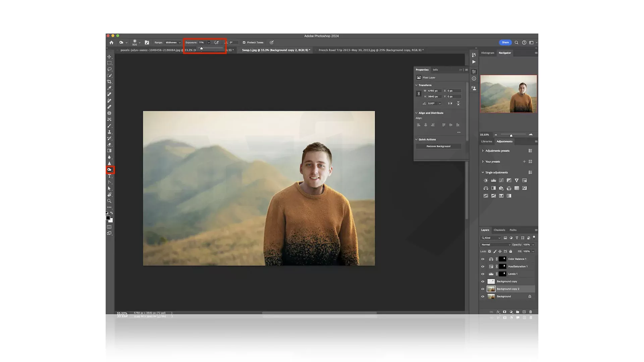The height and width of the screenshot is (362, 644).
Task: Enable airbrush-style build-up icon next to Exposure
Action: pyautogui.click(x=217, y=43)
